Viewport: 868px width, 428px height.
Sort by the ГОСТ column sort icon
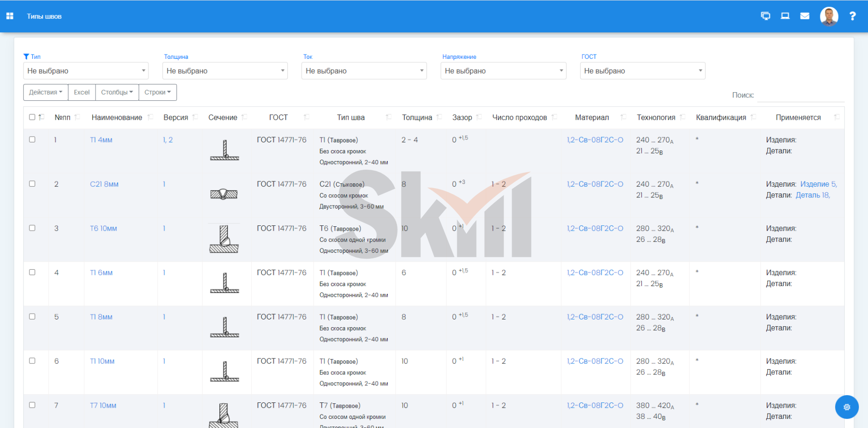(x=306, y=117)
